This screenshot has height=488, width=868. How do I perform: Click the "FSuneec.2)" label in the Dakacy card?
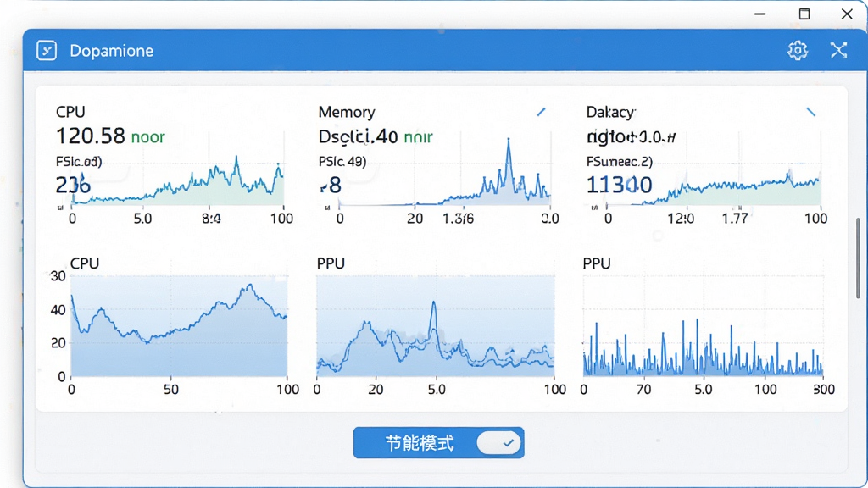pos(620,162)
